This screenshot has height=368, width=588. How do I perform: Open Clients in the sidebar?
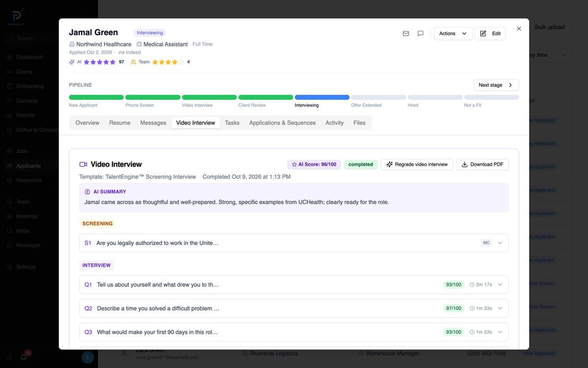point(24,72)
